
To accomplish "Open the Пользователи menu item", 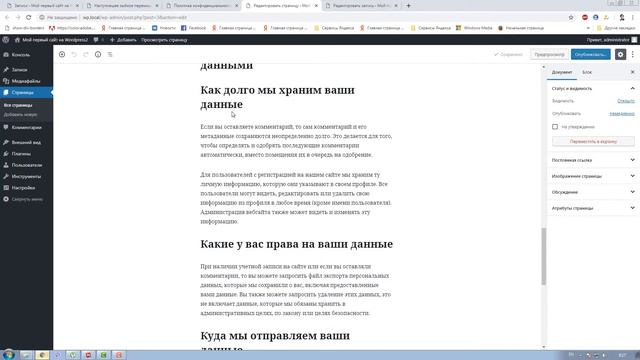I will click(x=27, y=165).
